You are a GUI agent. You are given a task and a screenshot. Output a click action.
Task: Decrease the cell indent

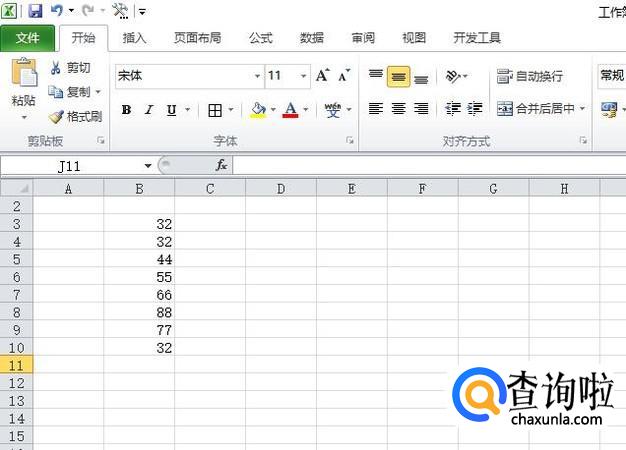coord(453,109)
